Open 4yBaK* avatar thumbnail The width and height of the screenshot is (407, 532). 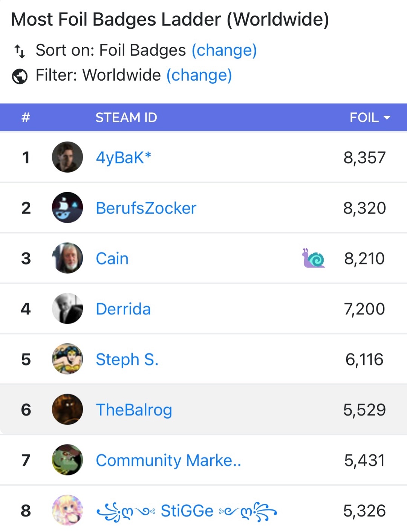click(67, 157)
